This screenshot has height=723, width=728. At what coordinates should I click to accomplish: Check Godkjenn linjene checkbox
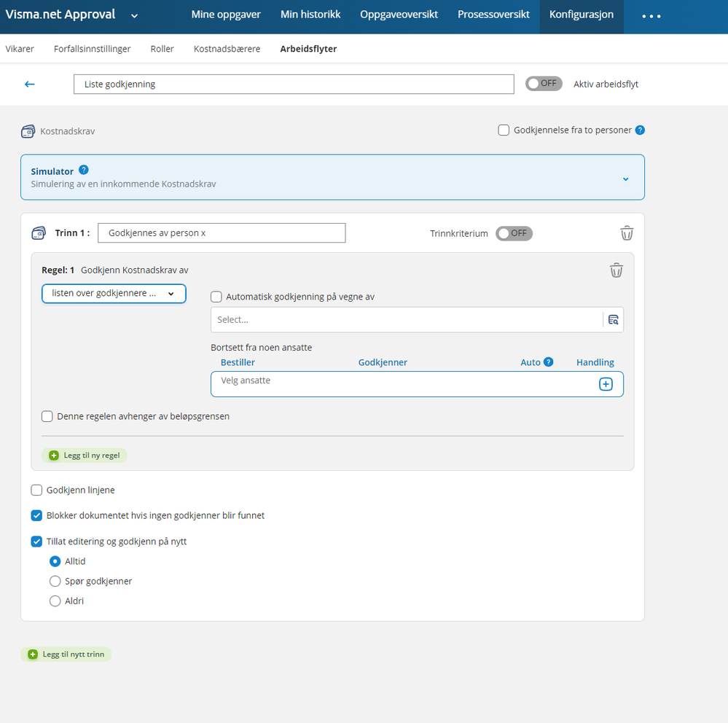pos(36,490)
